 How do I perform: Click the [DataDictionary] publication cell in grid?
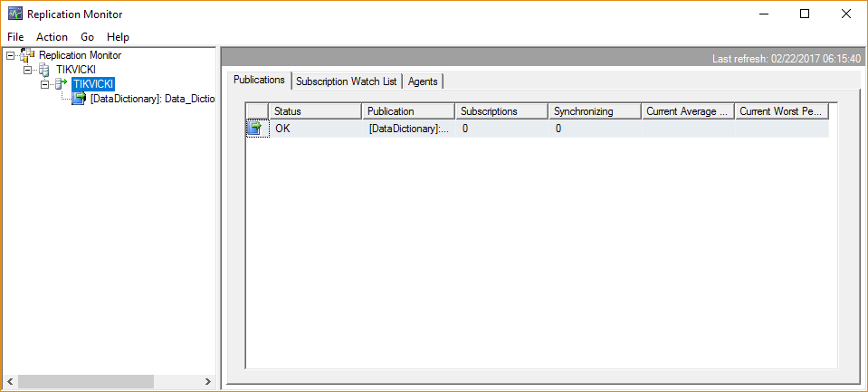click(408, 129)
